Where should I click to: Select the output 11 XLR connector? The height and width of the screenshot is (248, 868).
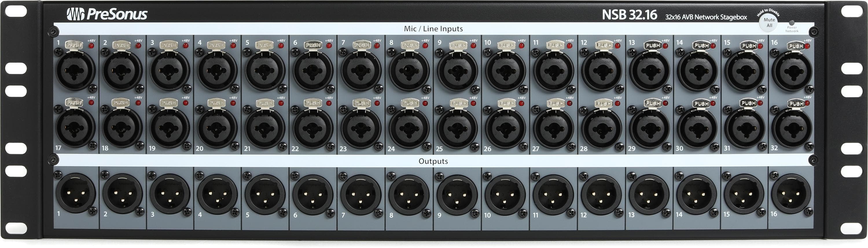[553, 194]
